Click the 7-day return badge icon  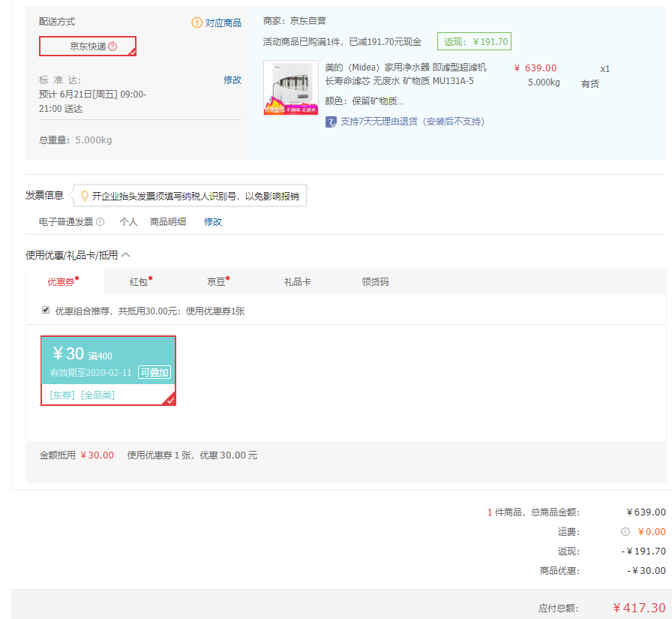coord(331,122)
